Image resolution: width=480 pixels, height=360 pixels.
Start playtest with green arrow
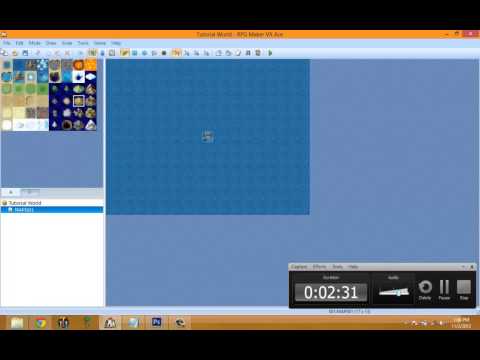click(270, 53)
